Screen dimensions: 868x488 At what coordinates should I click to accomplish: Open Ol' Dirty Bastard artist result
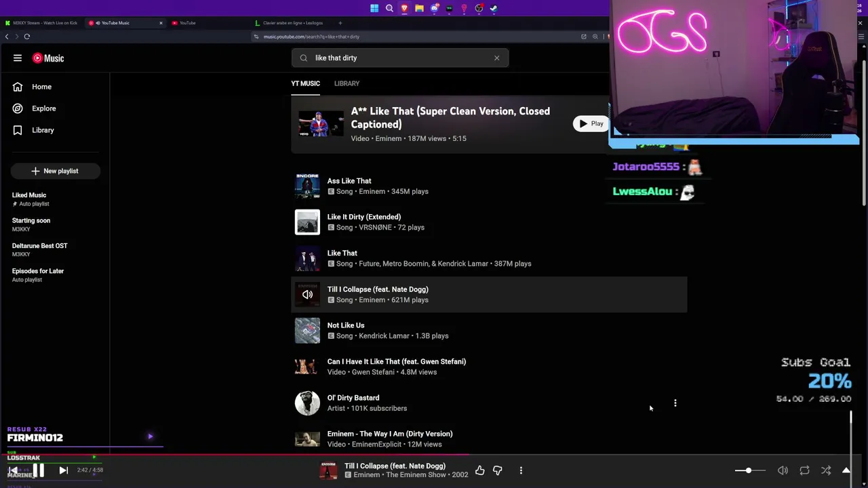(489, 403)
